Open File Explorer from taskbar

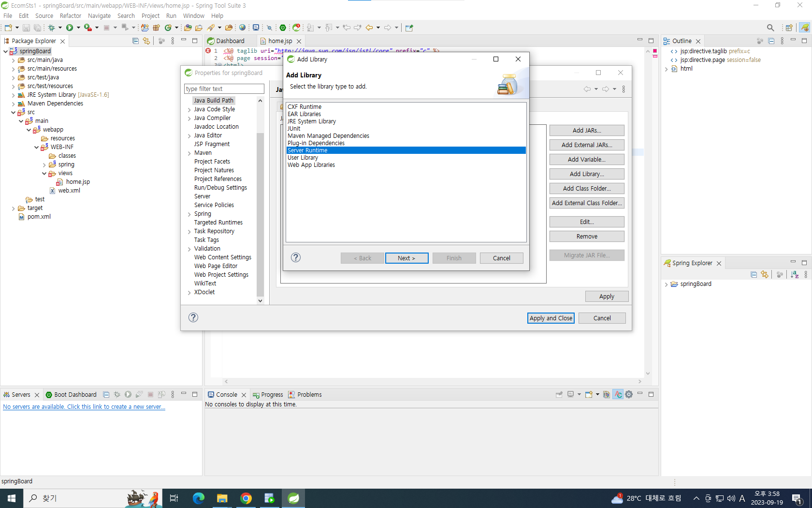(x=222, y=498)
